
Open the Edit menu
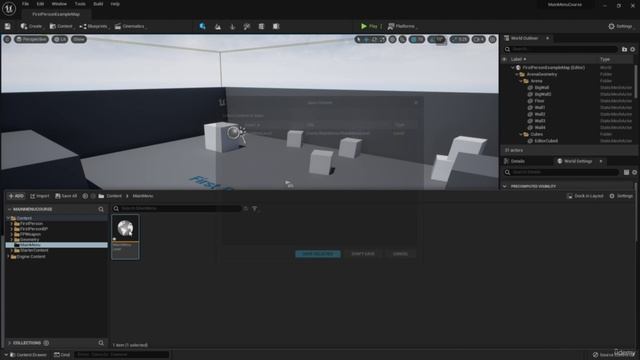[40, 4]
